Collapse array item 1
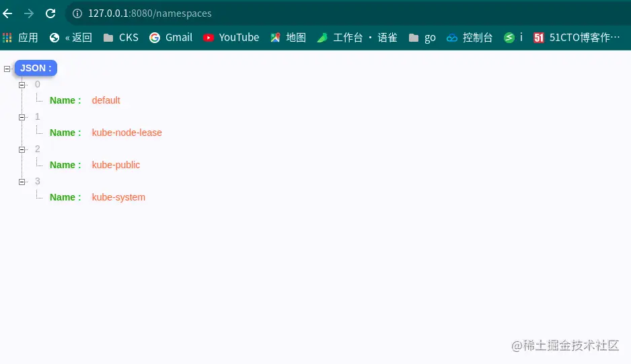 [22, 117]
